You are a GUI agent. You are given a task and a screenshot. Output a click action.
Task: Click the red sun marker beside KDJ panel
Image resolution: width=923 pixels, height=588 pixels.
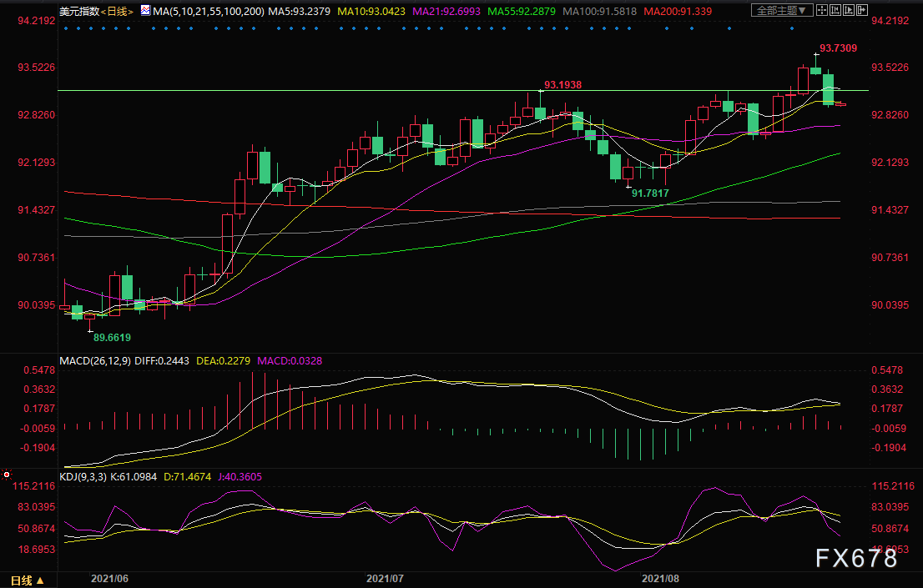7,475
